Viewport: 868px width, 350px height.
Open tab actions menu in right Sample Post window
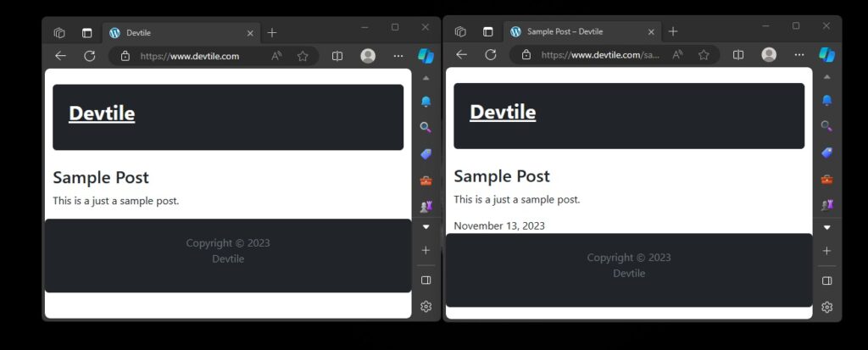pyautogui.click(x=487, y=32)
